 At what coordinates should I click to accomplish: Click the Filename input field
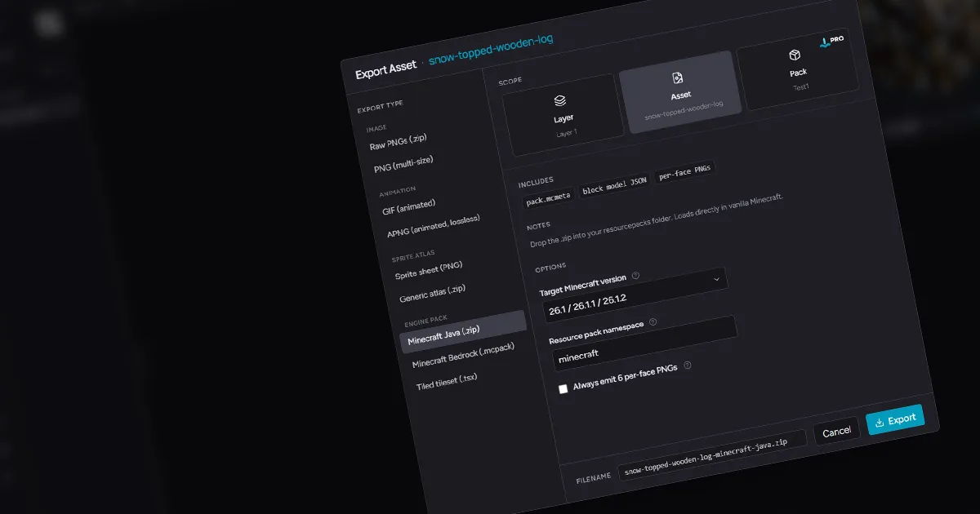(x=711, y=455)
